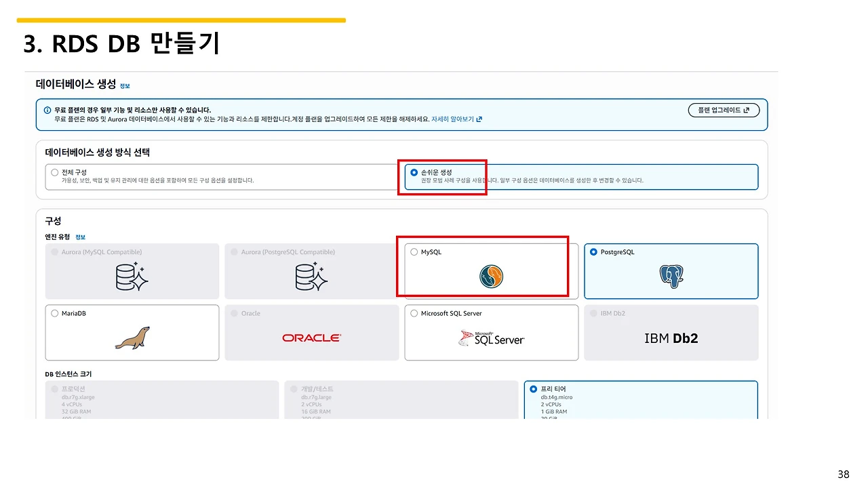
Task: Open 정보 link next to 엔진 유형
Action: pyautogui.click(x=80, y=237)
